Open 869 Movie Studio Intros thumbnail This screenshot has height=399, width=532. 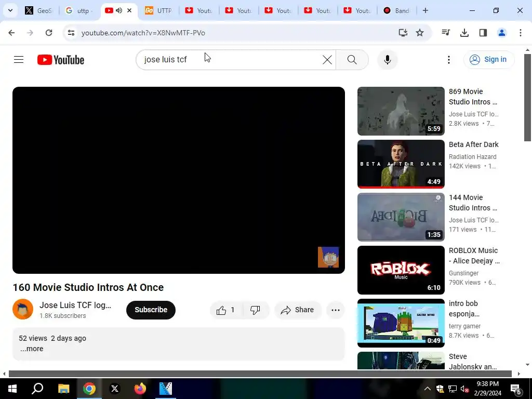pos(401,111)
